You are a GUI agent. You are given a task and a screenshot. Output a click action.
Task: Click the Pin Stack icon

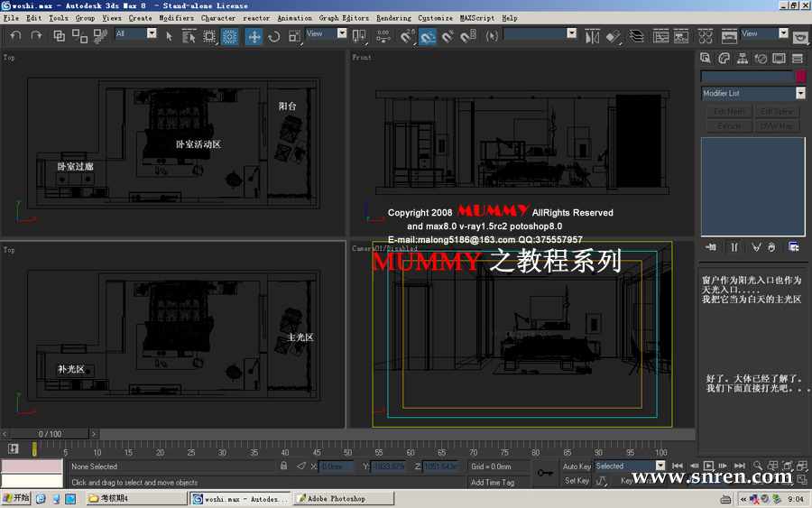[712, 246]
